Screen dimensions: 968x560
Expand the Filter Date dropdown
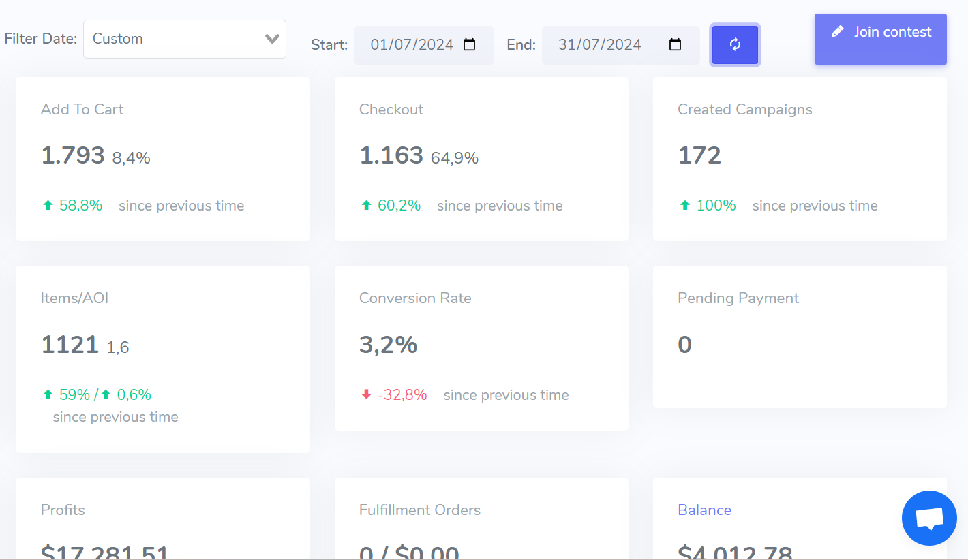(184, 39)
